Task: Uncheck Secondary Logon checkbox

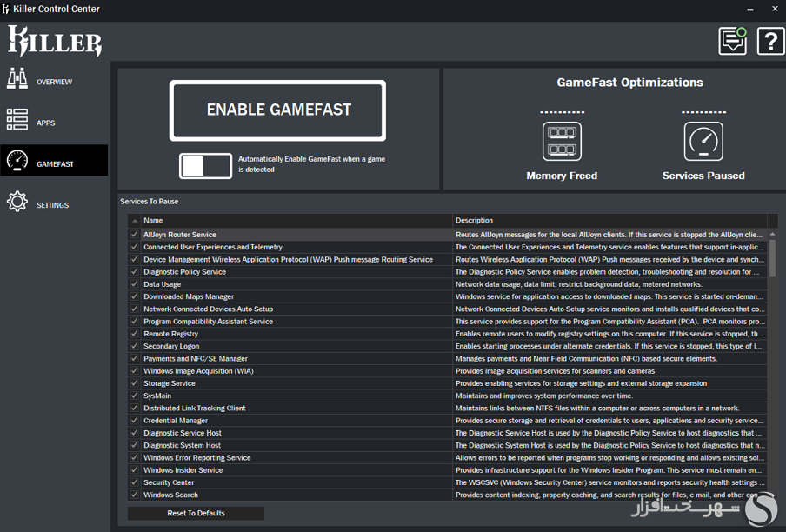Action: 134,346
